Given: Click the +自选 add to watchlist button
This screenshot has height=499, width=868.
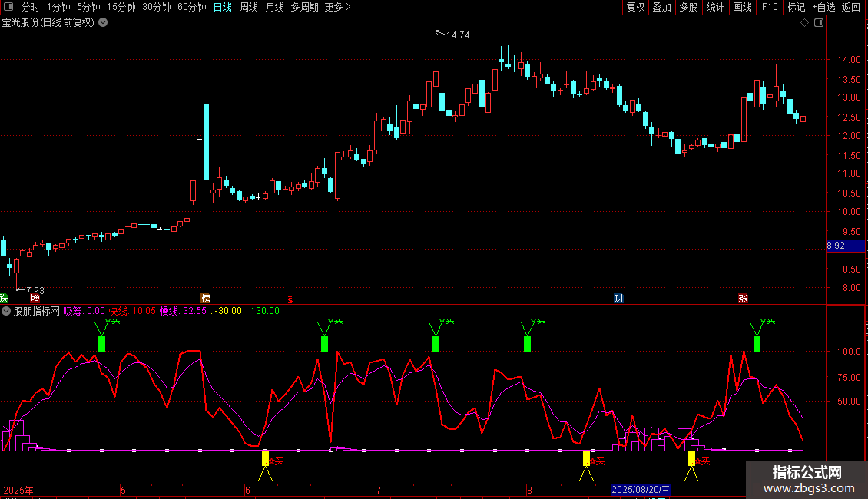Looking at the screenshot, I should [x=823, y=8].
